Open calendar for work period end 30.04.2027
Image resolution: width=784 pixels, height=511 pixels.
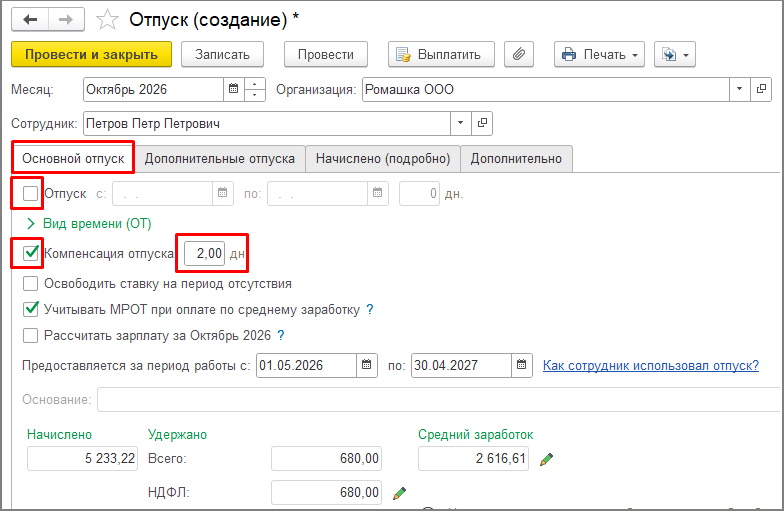tap(522, 366)
